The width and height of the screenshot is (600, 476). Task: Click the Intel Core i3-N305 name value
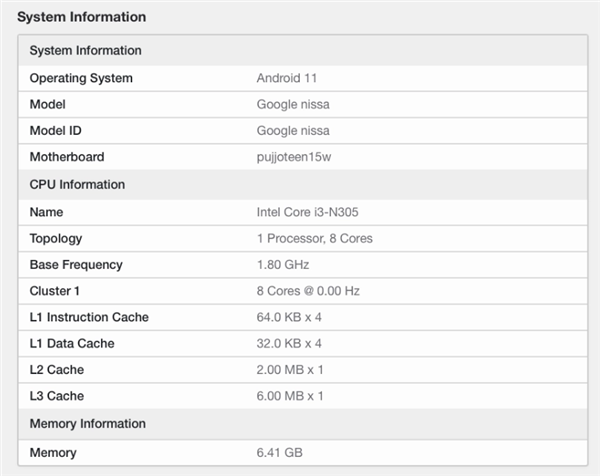pyautogui.click(x=308, y=212)
